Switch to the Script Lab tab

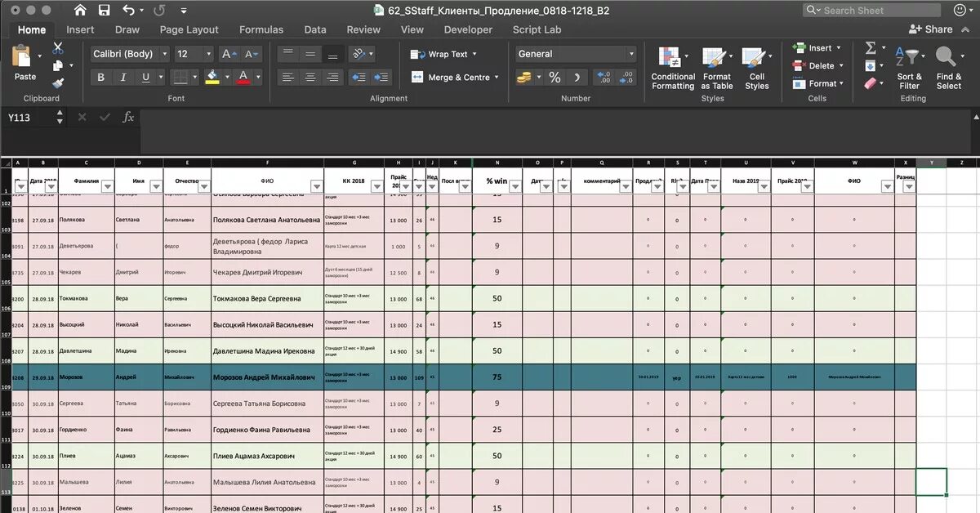click(537, 29)
